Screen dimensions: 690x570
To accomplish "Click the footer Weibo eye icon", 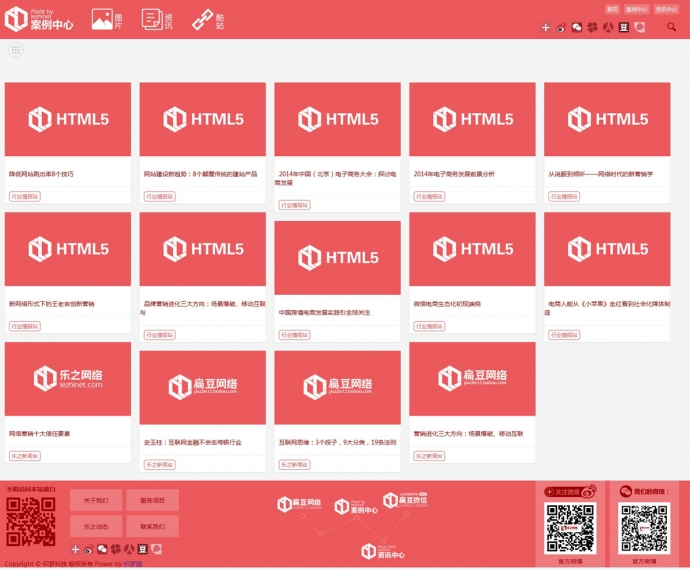I will tap(88, 549).
